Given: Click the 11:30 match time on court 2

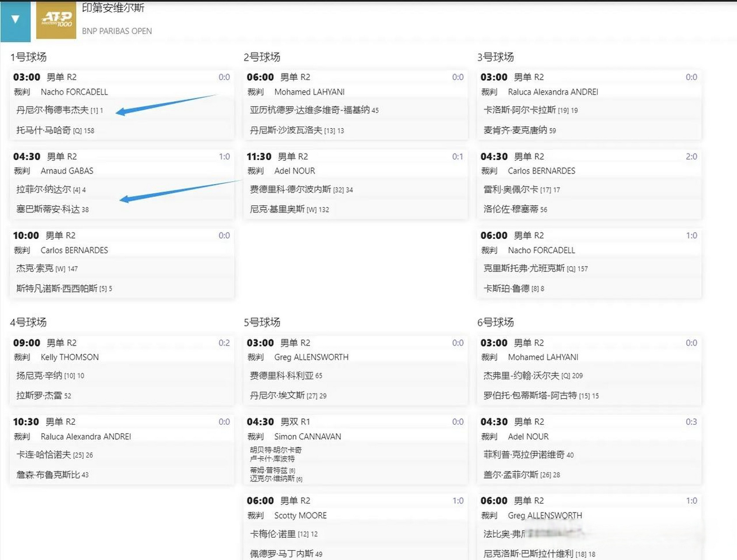Looking at the screenshot, I should pos(259,157).
